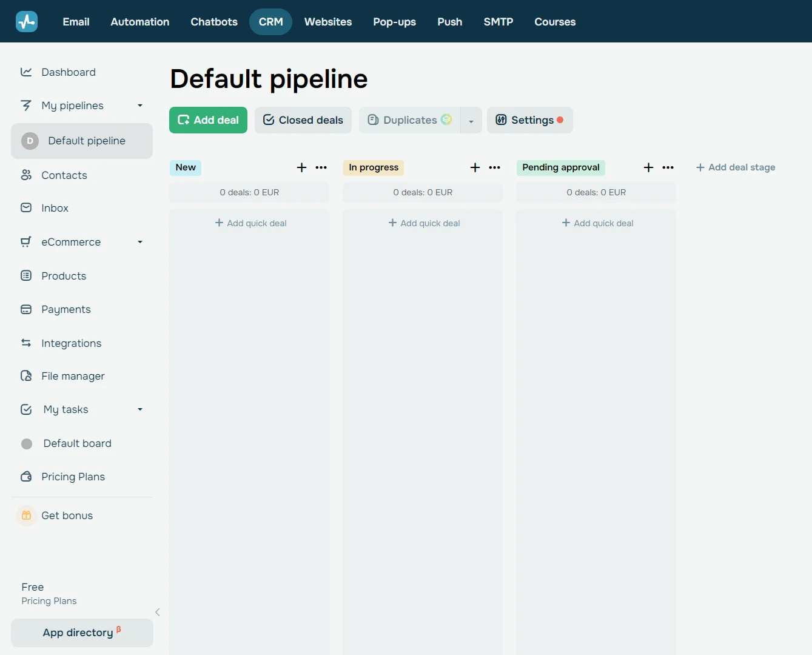Click the Contacts people icon
Image resolution: width=812 pixels, height=655 pixels.
coord(26,175)
